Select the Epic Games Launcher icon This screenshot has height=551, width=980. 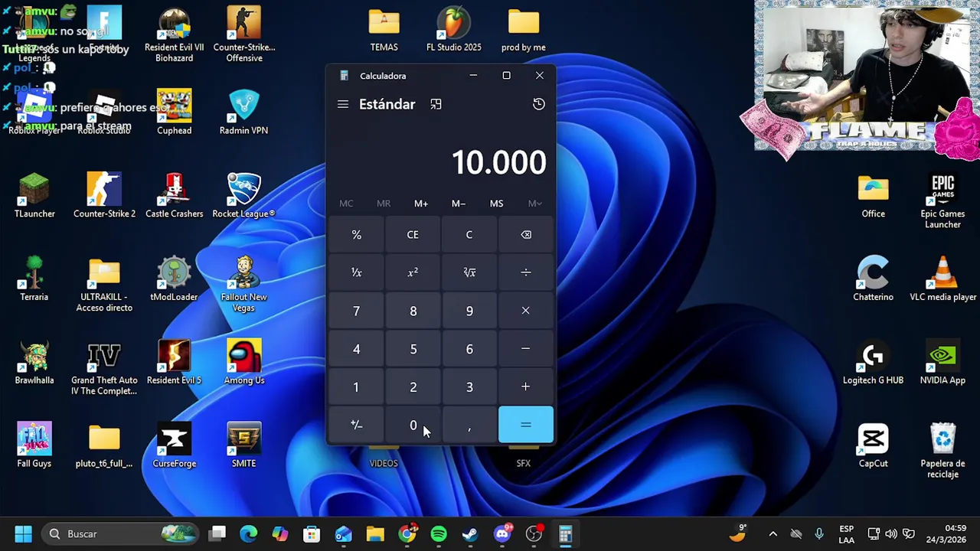pos(942,201)
